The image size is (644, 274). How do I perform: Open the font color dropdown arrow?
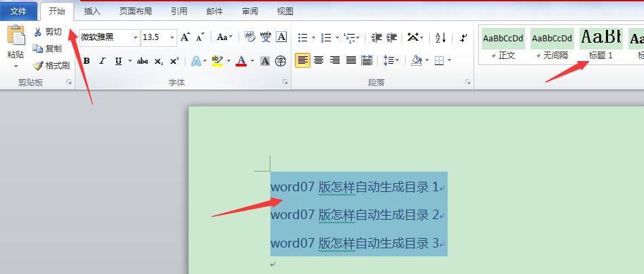(x=252, y=61)
